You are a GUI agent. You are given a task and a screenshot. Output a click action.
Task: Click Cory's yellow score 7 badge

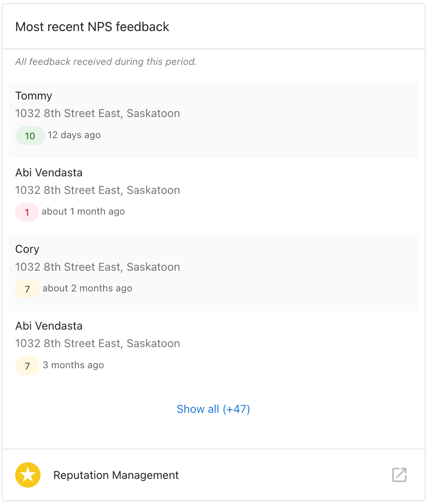tap(27, 289)
